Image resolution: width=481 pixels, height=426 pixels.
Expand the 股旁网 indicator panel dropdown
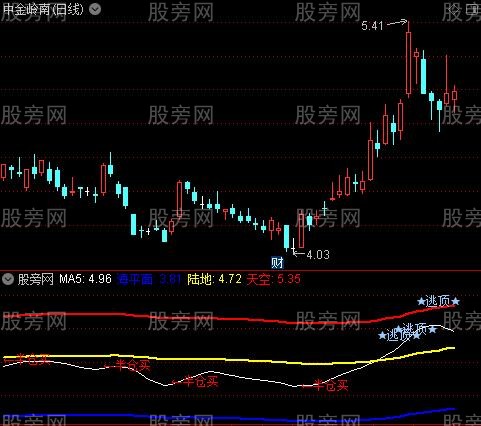[8, 279]
